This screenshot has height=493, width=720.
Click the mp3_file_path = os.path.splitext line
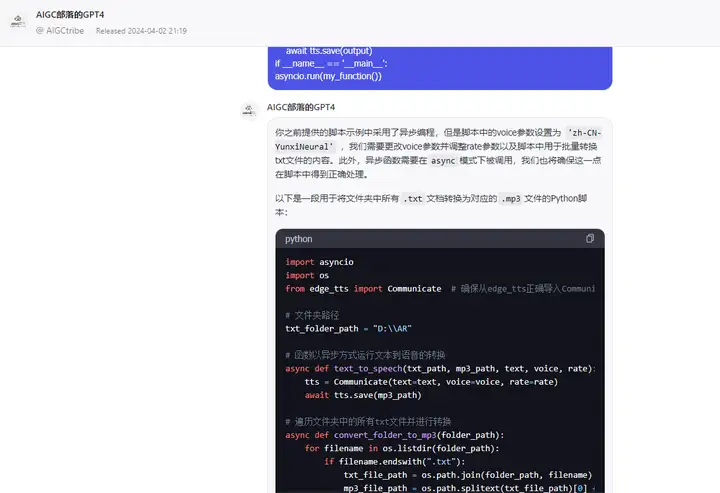click(x=469, y=488)
